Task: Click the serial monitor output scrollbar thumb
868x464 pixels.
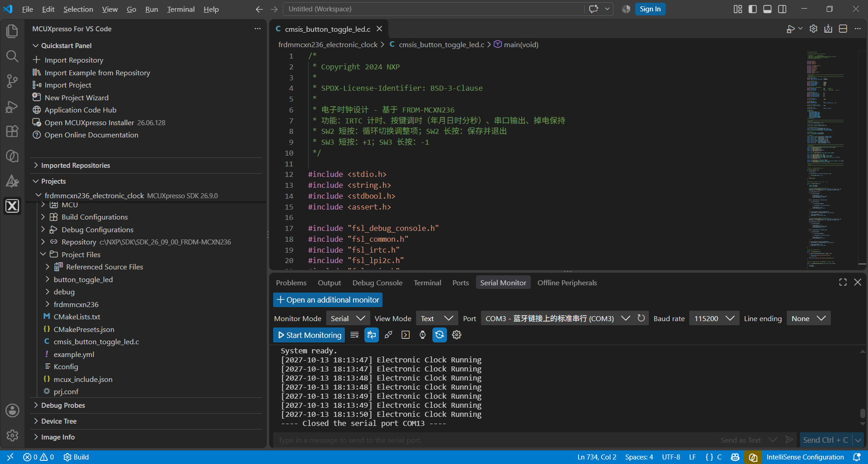Action: point(863,413)
